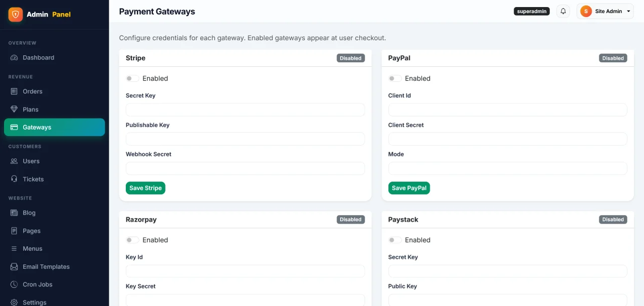
Task: Select Gateways in the sidebar
Action: coord(54,127)
